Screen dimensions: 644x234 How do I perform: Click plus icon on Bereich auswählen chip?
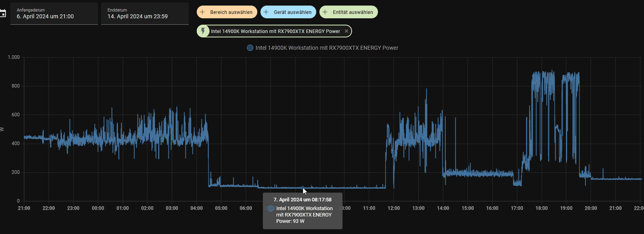pyautogui.click(x=202, y=12)
